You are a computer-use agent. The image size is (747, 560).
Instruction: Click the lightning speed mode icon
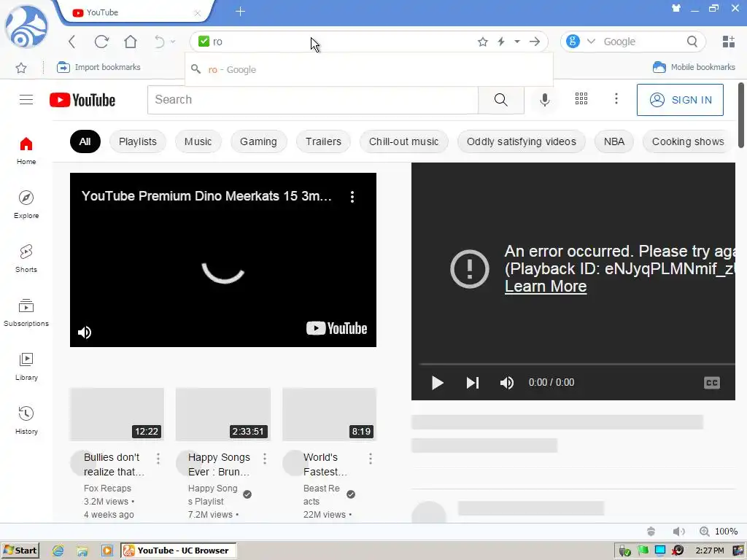coord(501,42)
